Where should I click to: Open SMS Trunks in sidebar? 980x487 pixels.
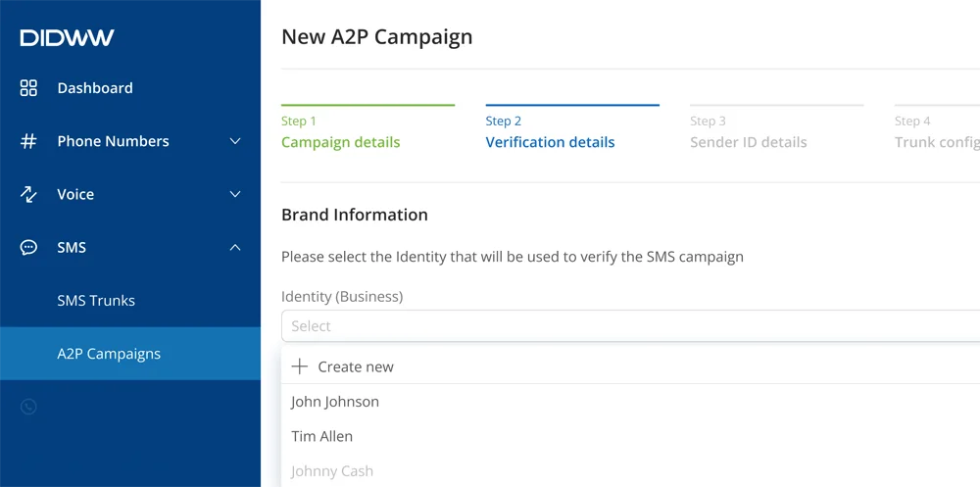pos(96,301)
